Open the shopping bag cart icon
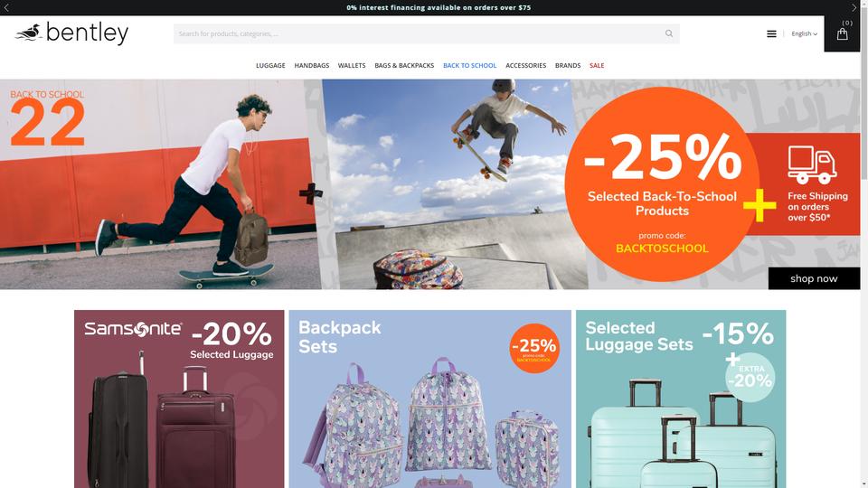Screen dimensions: 868x488 [x=842, y=34]
